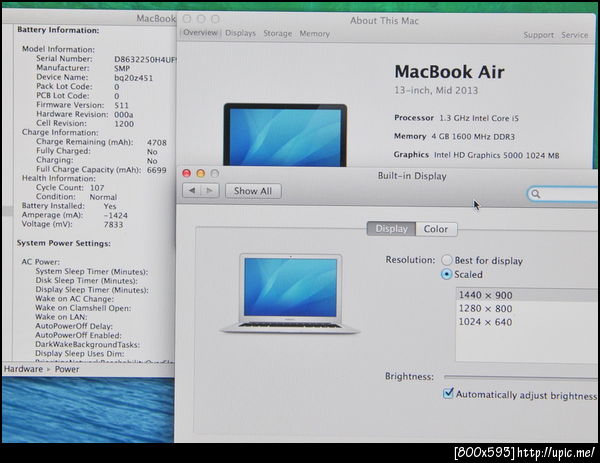This screenshot has height=463, width=600.
Task: Click Memory 4 GB 1600 MHz DDR3 text
Action: [454, 136]
